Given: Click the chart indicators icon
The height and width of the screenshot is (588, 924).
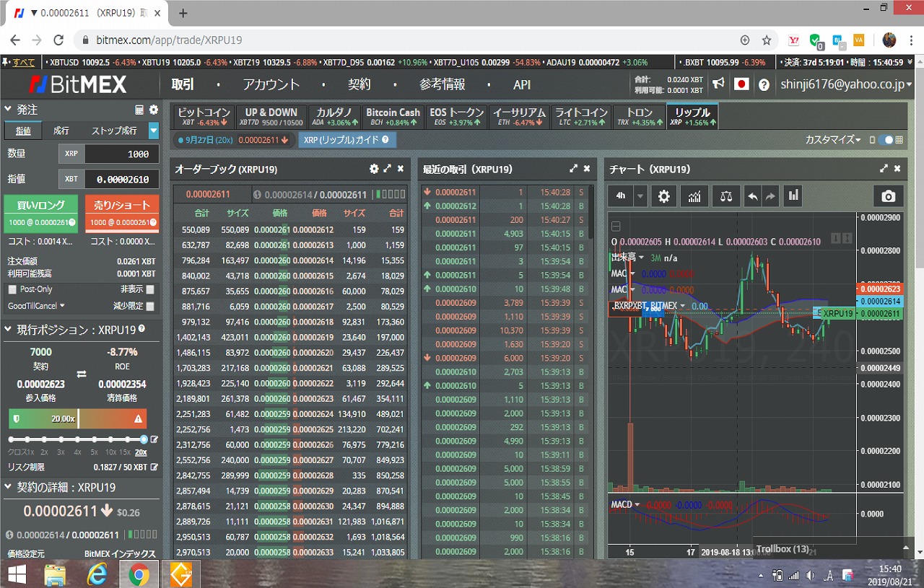Looking at the screenshot, I should point(694,196).
